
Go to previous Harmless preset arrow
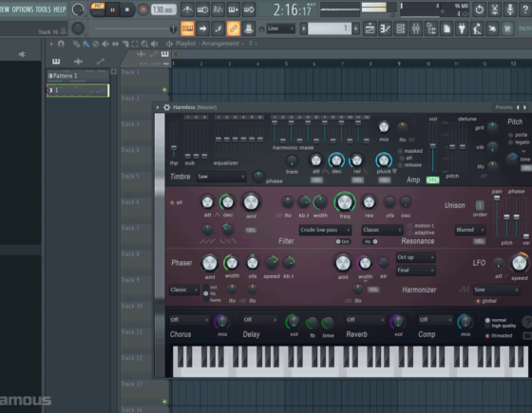518,107
